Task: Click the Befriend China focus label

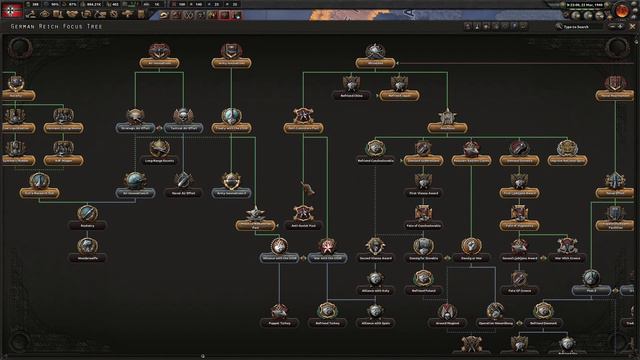Action: (x=351, y=96)
